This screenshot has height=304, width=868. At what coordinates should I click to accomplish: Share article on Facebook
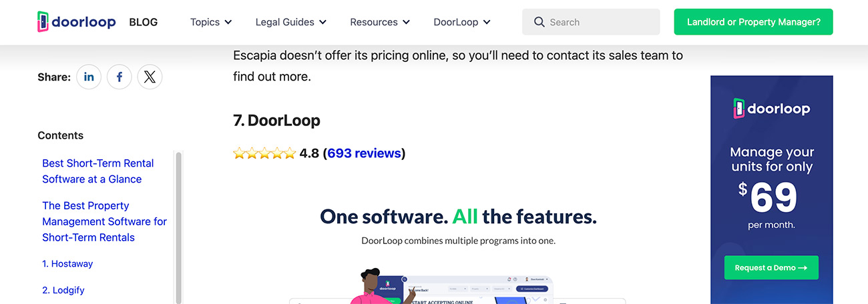120,77
